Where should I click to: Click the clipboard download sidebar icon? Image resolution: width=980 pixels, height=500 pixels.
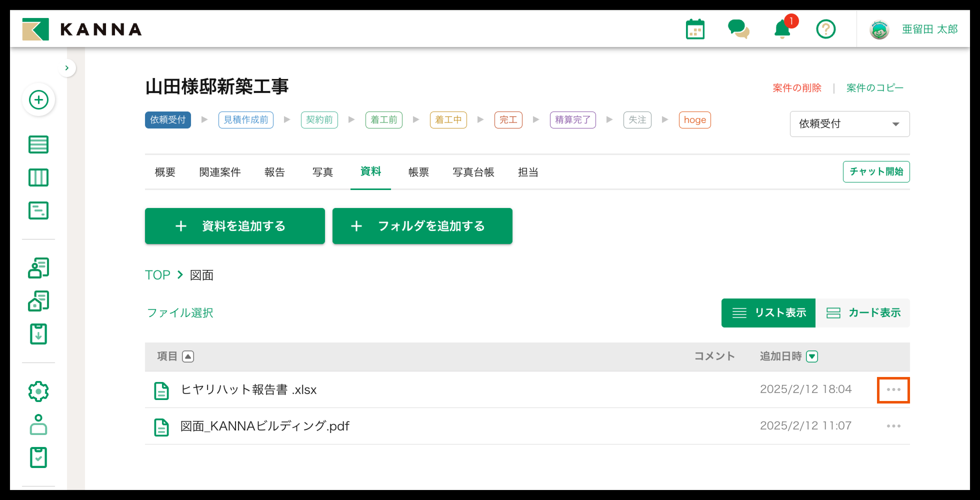click(x=38, y=334)
